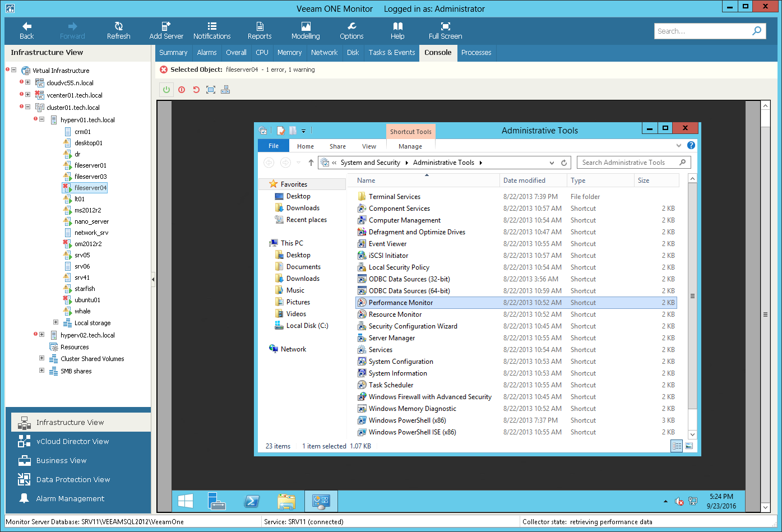Switch Explorer to large icons view
Image resolution: width=782 pixels, height=532 pixels.
pos(689,446)
